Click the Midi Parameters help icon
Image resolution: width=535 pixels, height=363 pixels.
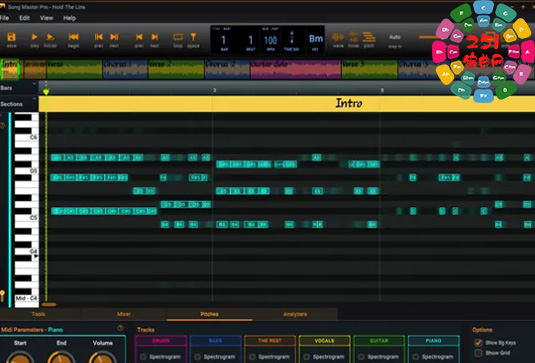click(120, 328)
